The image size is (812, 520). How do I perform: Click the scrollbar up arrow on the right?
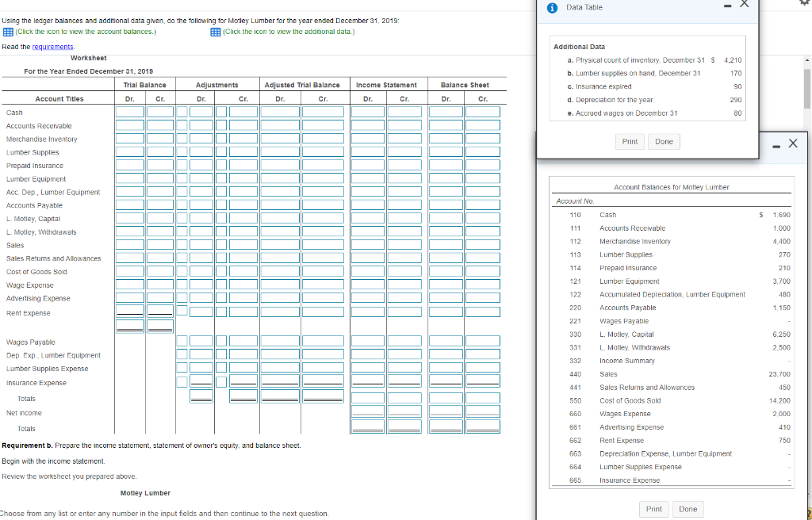[x=806, y=59]
